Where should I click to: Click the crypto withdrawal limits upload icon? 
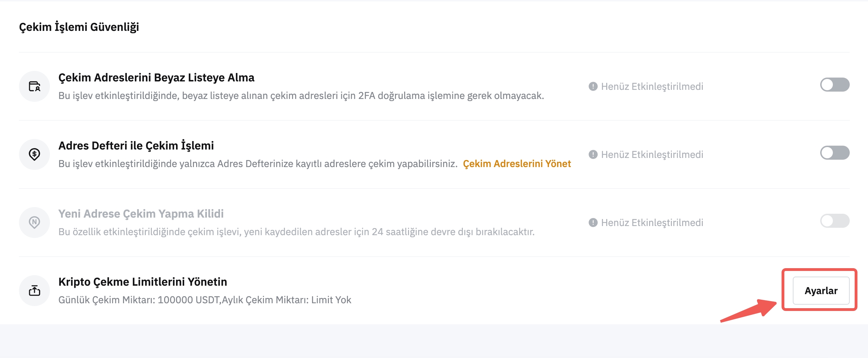tap(34, 291)
